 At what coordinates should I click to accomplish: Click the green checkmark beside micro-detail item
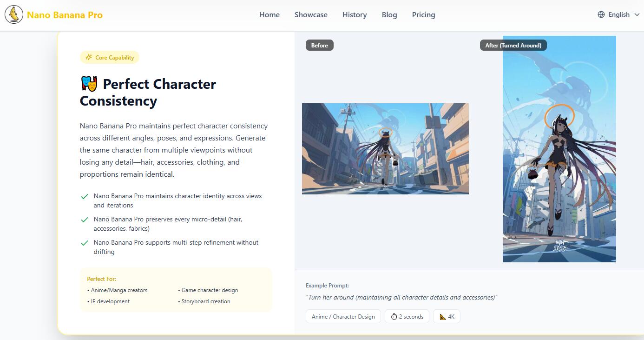coord(85,220)
